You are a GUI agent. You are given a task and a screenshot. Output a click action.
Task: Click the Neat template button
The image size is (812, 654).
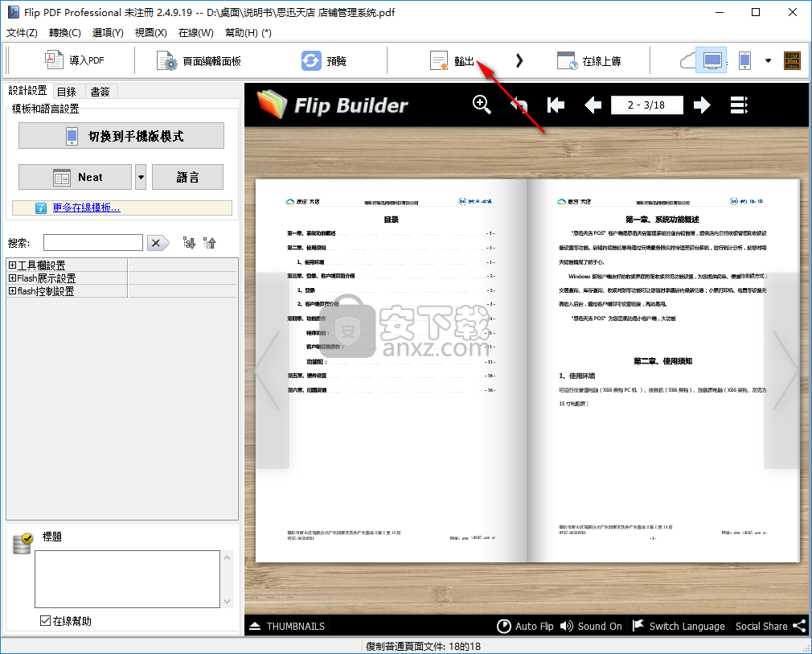(75, 177)
